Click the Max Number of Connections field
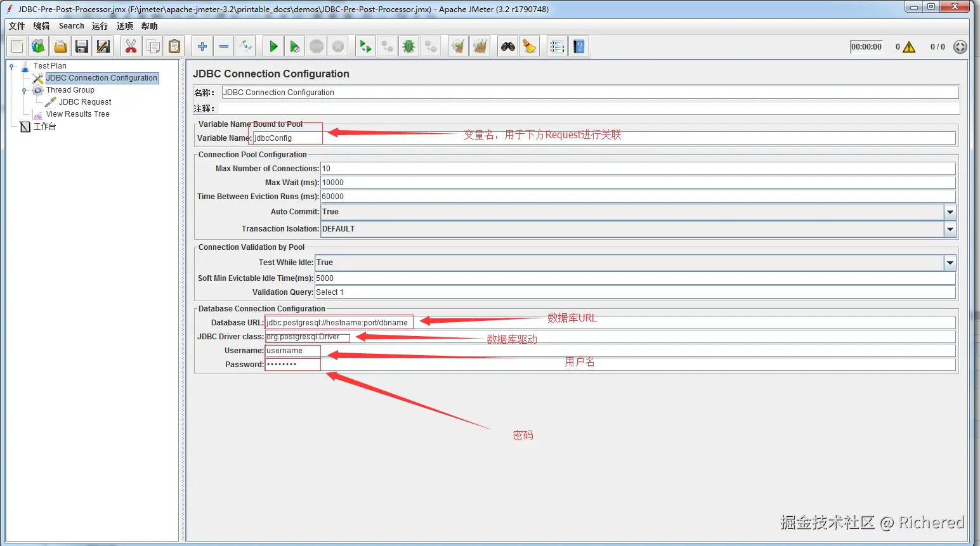 pos(638,169)
